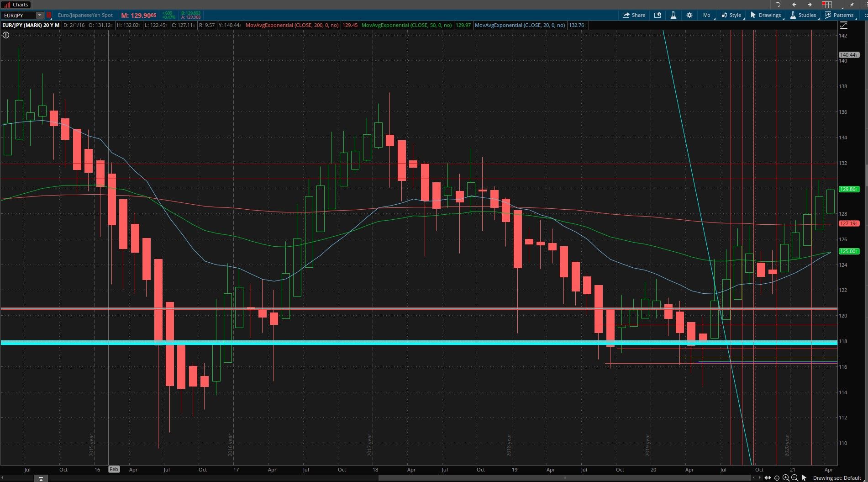
Task: Click MovAvgExponential 200 study label
Action: [x=292, y=25]
